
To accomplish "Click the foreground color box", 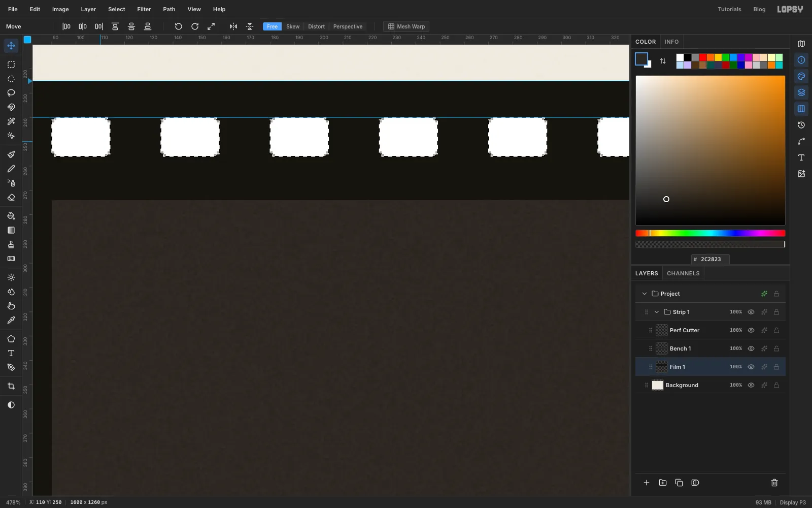I will 641,59.
